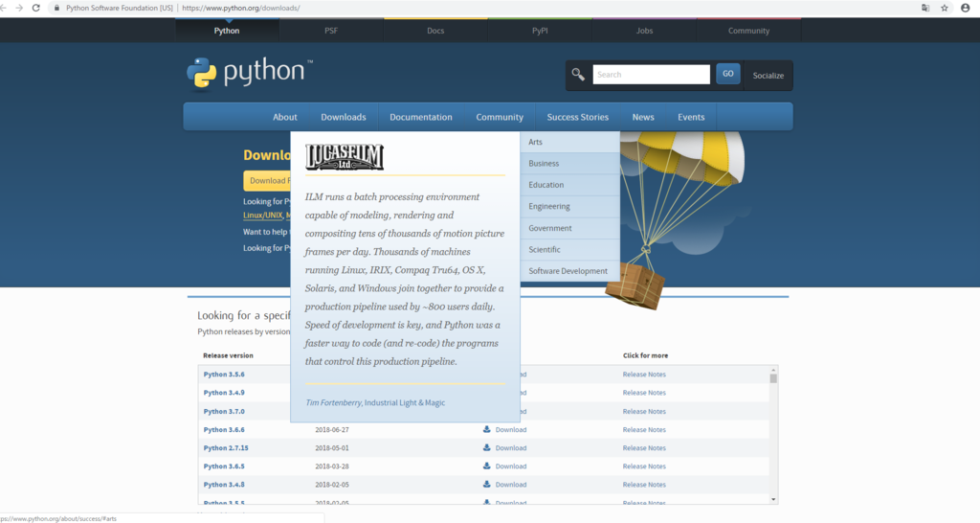Click the Python logo in the header

pyautogui.click(x=250, y=73)
